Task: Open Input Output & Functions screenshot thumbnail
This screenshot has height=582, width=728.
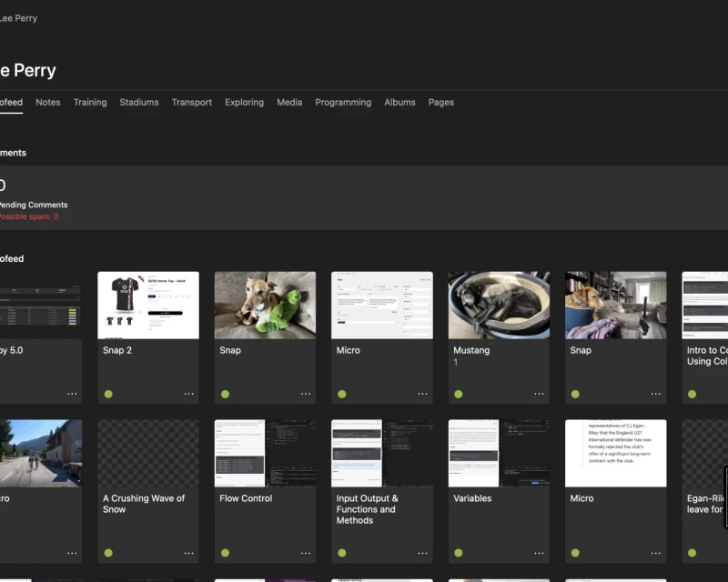Action: (381, 453)
